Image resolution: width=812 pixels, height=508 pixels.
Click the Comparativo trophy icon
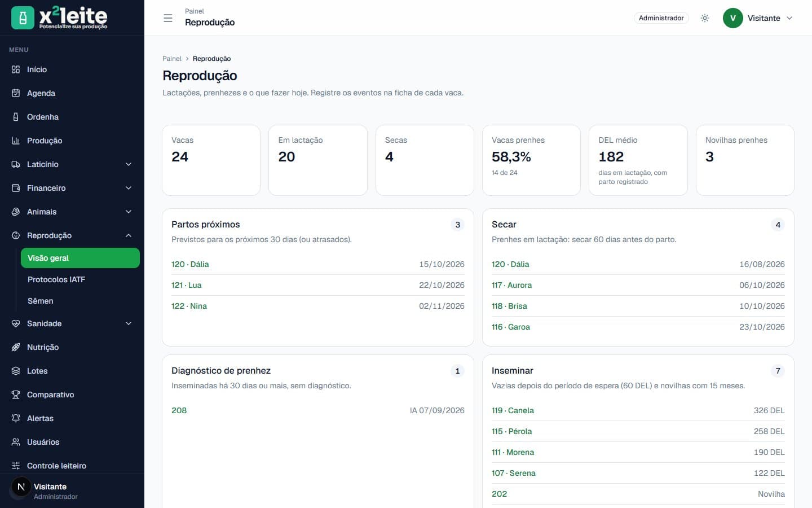tap(16, 395)
